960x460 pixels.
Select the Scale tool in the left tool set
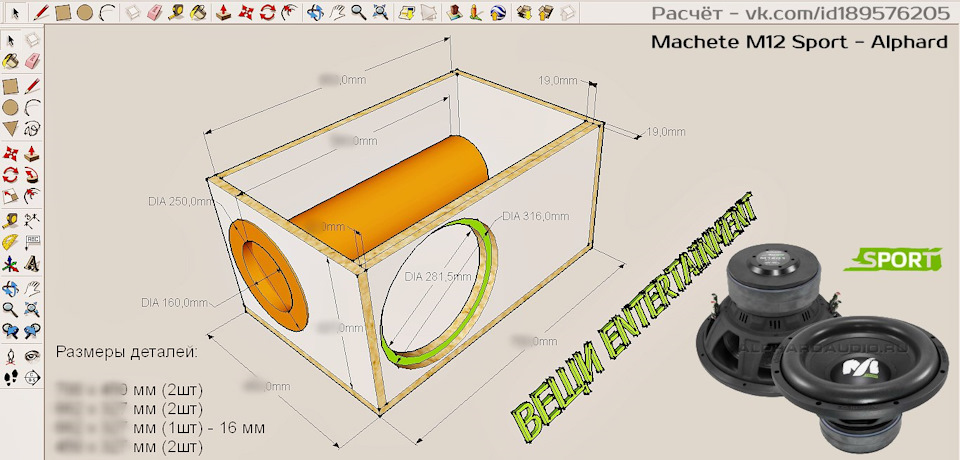(x=10, y=197)
